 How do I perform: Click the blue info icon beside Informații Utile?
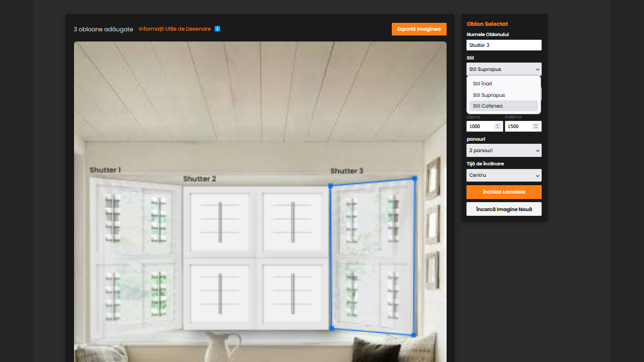pos(217,29)
